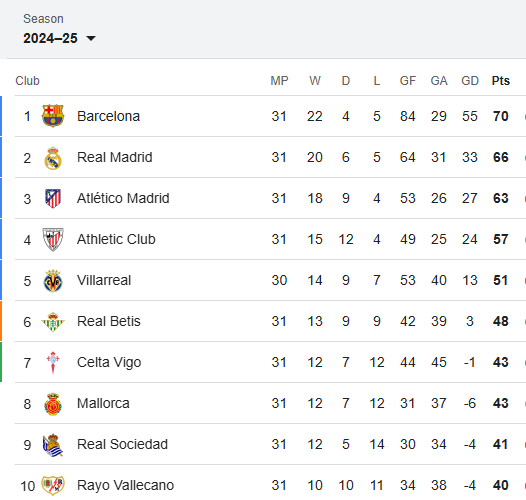
Task: Open the Villarreal team name link
Action: click(x=104, y=280)
